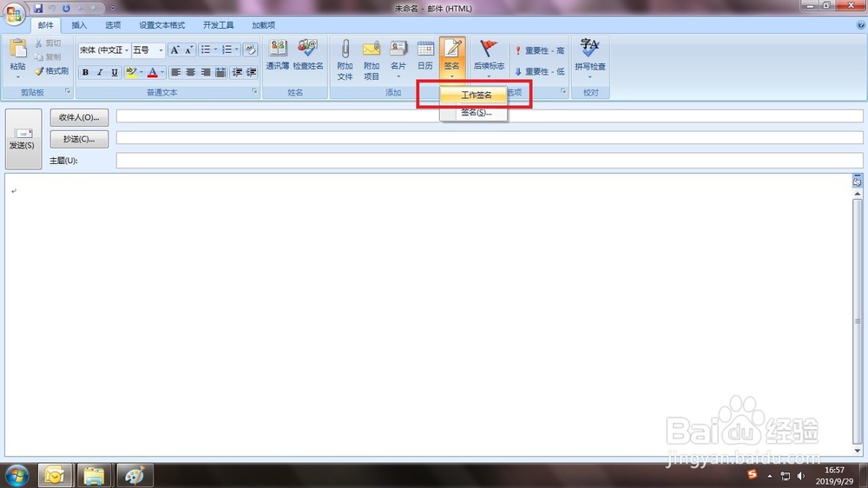This screenshot has width=868, height=488.
Task: Switch to 设置文本格式 tab
Action: tap(161, 25)
